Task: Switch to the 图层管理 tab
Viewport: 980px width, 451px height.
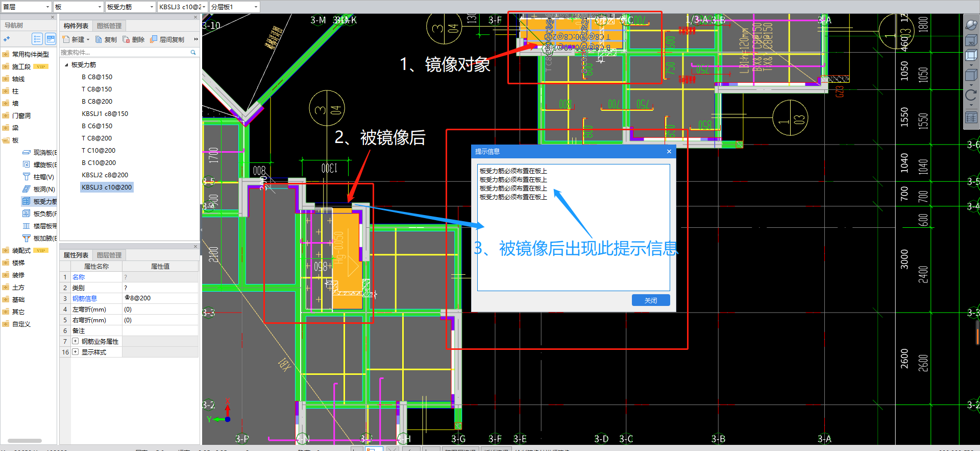Action: (109, 255)
